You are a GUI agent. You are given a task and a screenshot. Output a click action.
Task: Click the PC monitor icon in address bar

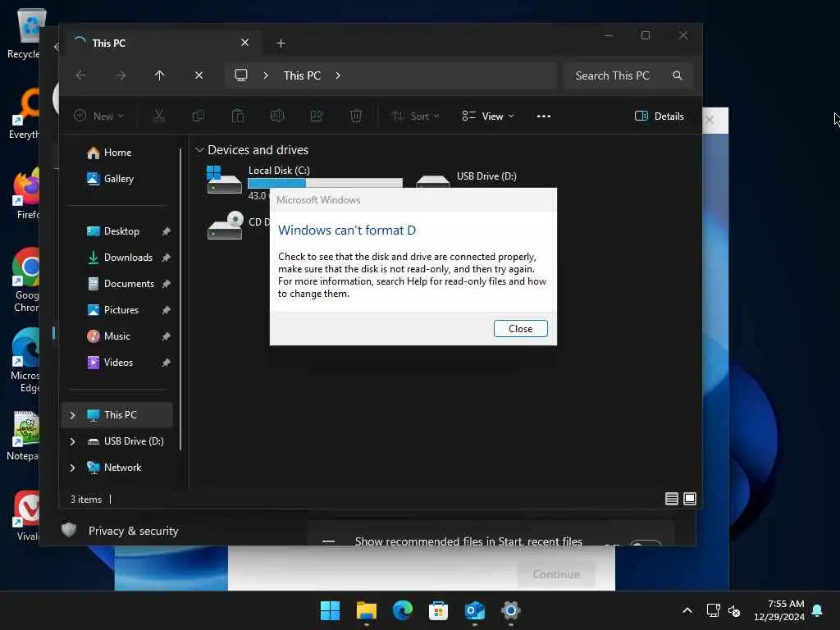click(x=241, y=75)
